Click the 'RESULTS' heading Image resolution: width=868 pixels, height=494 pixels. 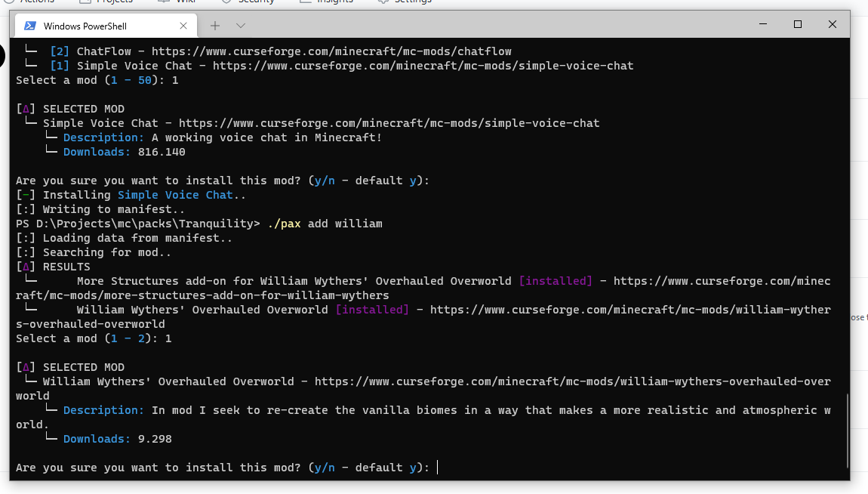(66, 267)
